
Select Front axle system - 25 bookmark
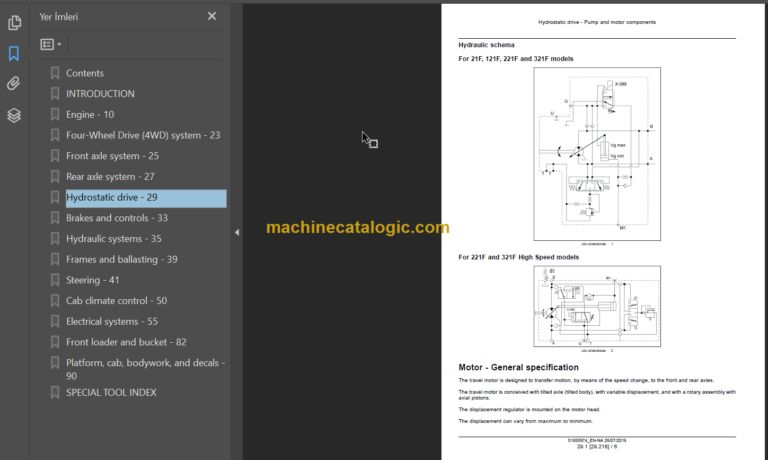click(x=112, y=156)
